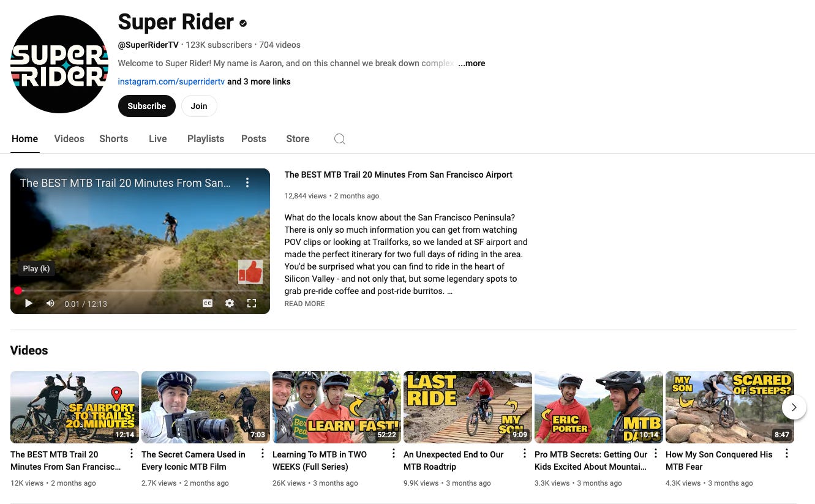Open options menu for An Unexpected End to Our MTB Roadtrip
This screenshot has width=815, height=504.
pos(524,454)
